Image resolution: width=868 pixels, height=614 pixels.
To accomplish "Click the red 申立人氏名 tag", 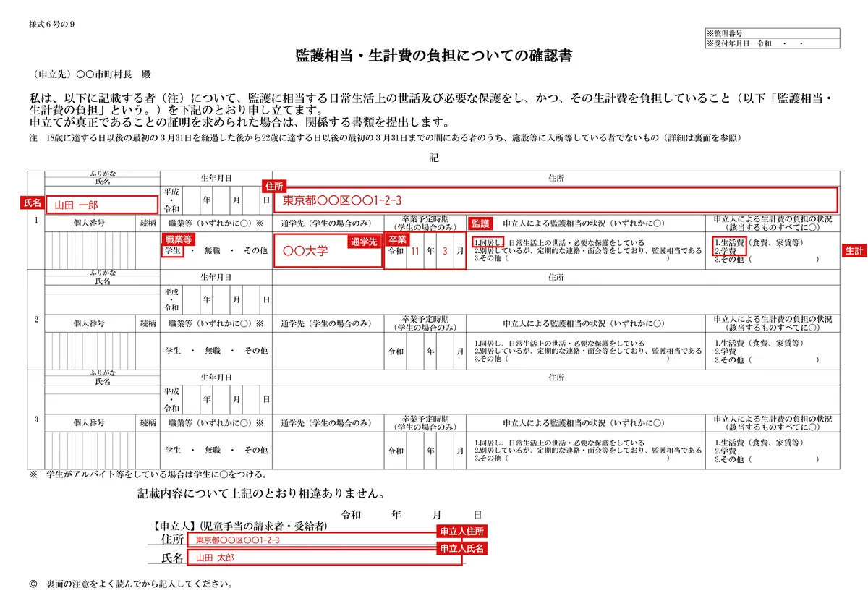I will coord(461,549).
